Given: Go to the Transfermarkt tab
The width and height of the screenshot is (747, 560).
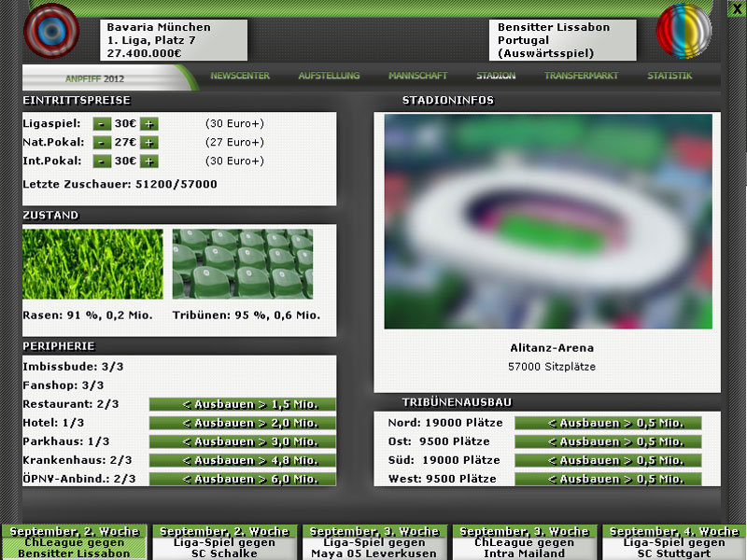Looking at the screenshot, I should [581, 76].
